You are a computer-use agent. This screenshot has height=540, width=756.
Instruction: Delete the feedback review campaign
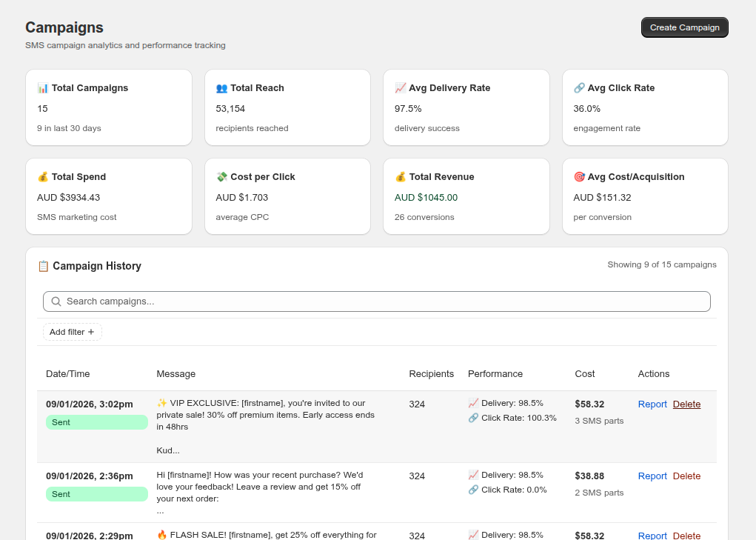tap(686, 476)
